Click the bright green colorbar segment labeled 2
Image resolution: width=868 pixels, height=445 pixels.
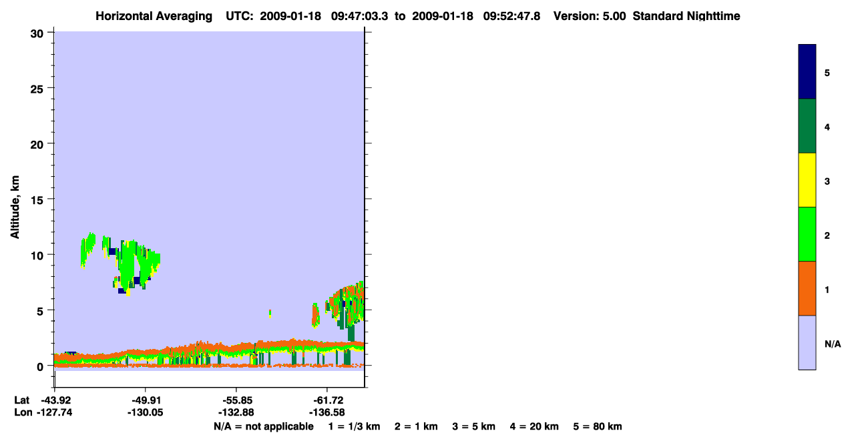click(x=807, y=234)
